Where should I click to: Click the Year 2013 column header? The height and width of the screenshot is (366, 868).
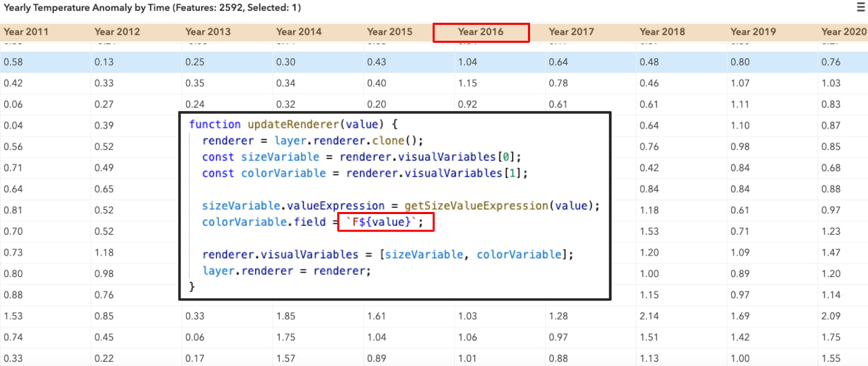208,32
